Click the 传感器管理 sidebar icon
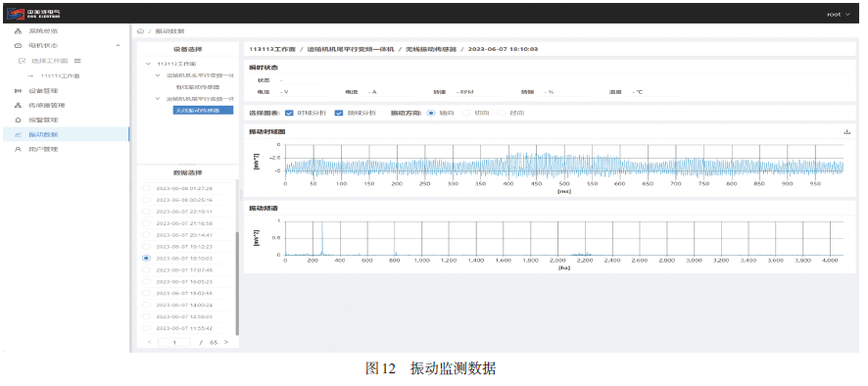The image size is (868, 386). click(x=18, y=105)
